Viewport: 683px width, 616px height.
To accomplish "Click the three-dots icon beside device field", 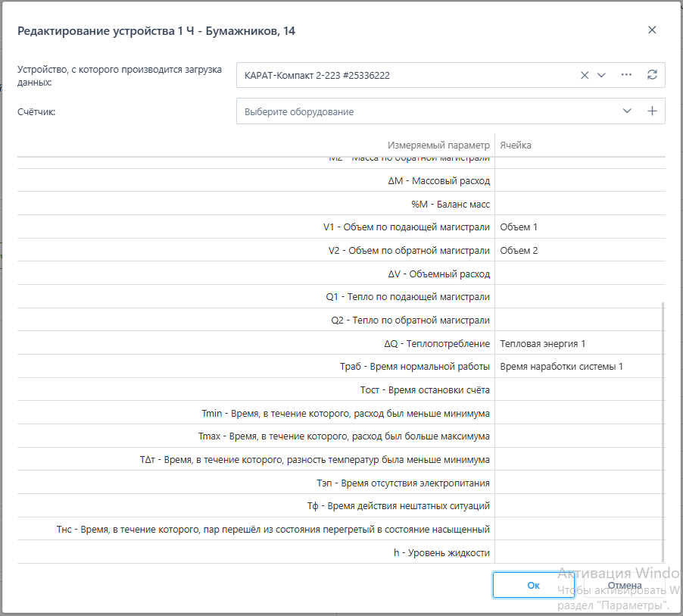I will pos(626,75).
